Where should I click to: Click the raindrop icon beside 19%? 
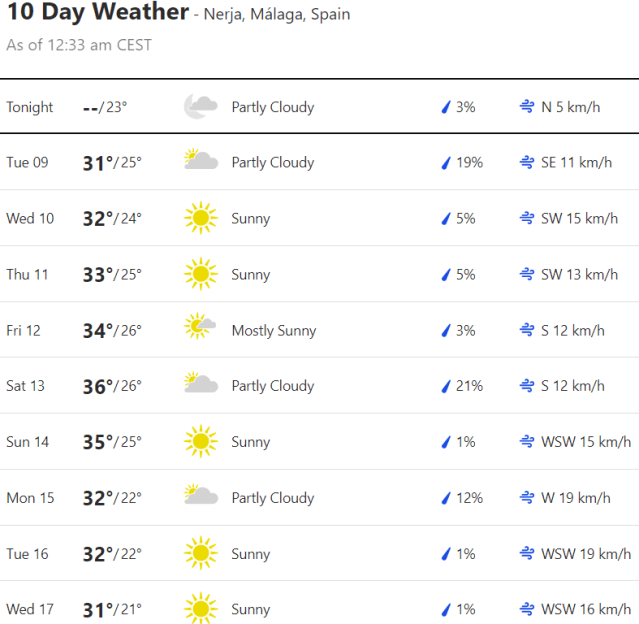coord(446,163)
